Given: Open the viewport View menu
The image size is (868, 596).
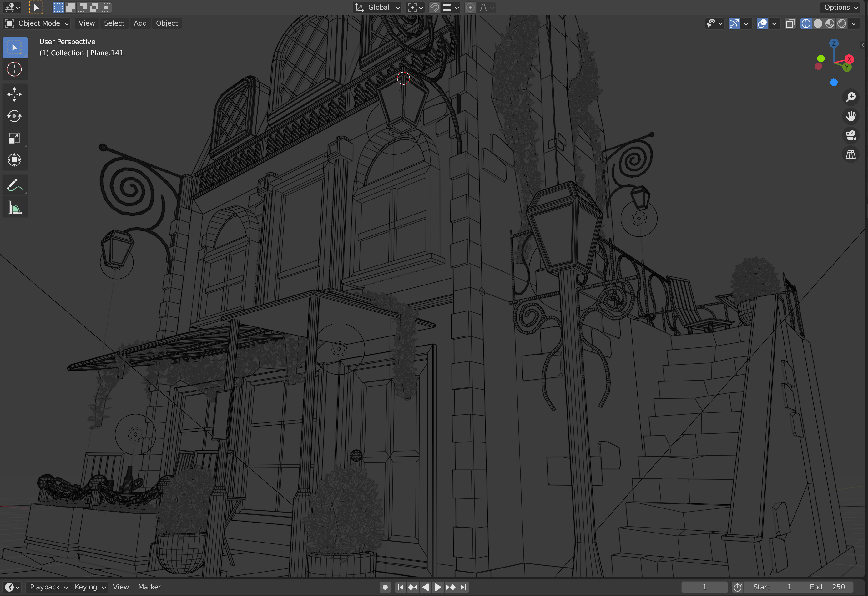Looking at the screenshot, I should point(87,23).
